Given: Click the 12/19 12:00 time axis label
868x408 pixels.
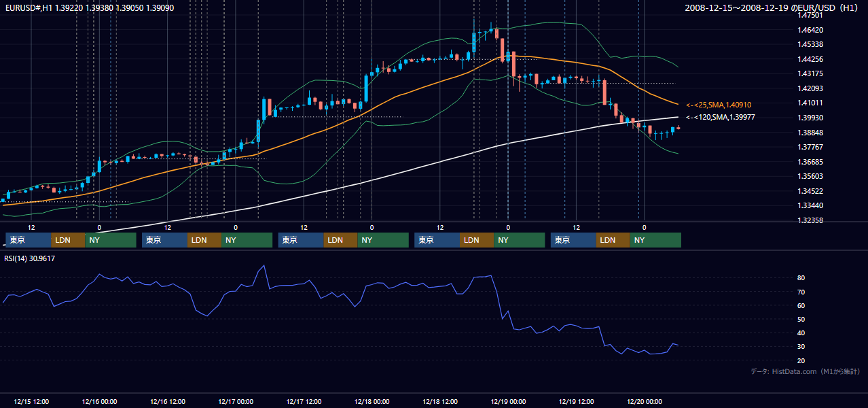Looking at the screenshot, I should click(x=577, y=401).
